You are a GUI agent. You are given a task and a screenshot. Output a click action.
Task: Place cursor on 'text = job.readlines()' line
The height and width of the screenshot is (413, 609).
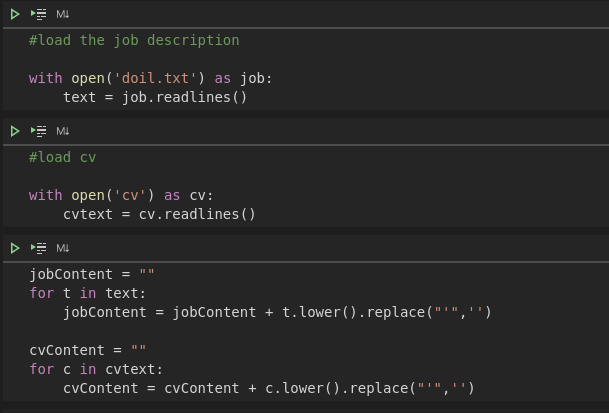pyautogui.click(x=155, y=97)
